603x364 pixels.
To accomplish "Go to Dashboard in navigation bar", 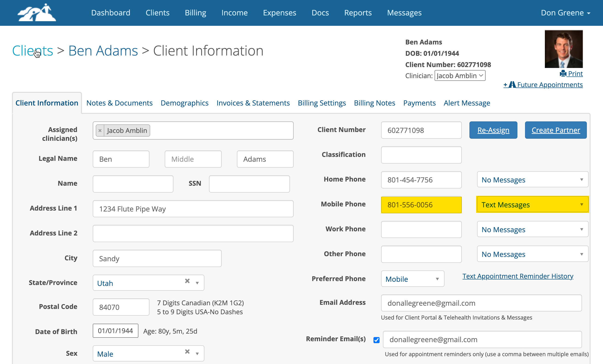I will [111, 12].
